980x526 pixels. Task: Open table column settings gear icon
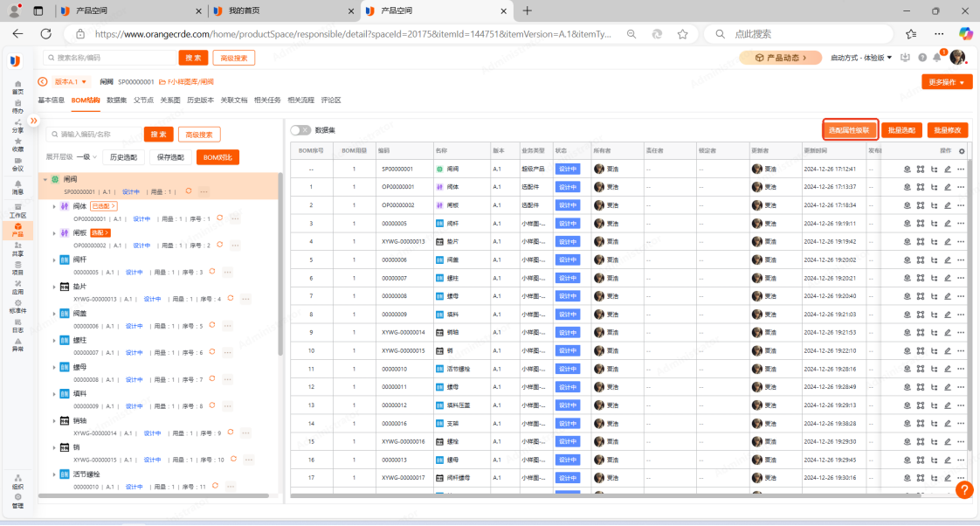(x=962, y=151)
